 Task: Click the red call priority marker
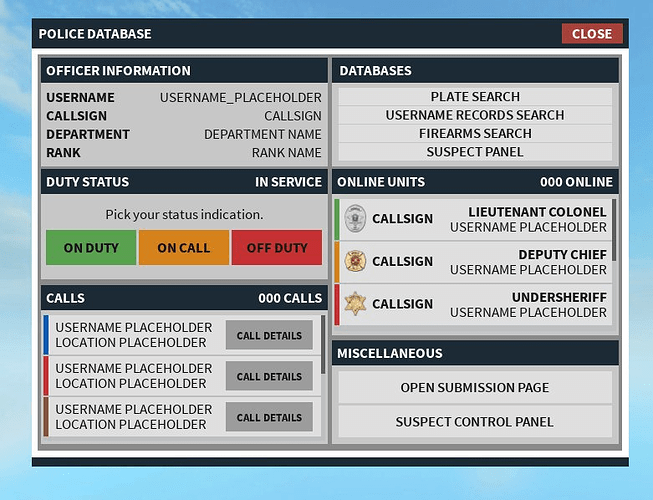(46, 376)
